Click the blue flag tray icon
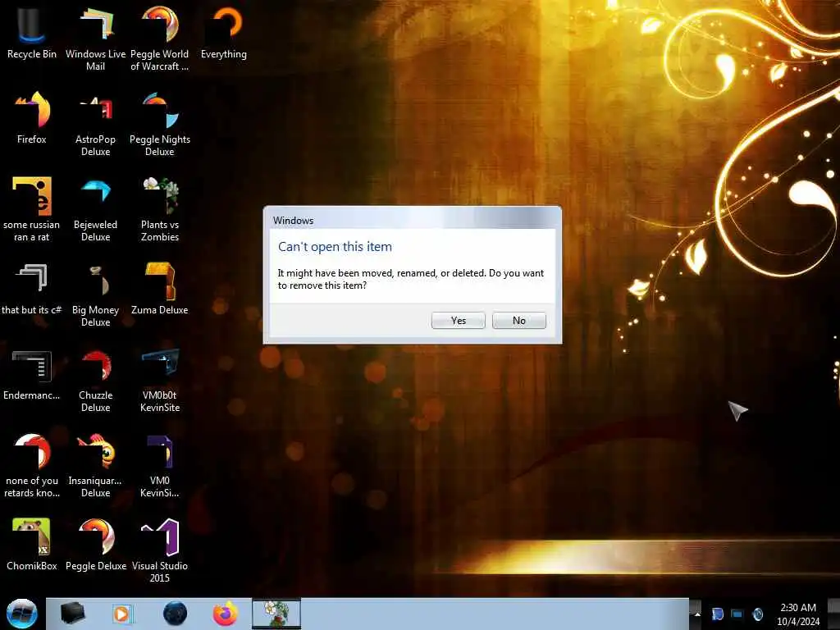Screen dimensions: 840x630 pos(717,614)
